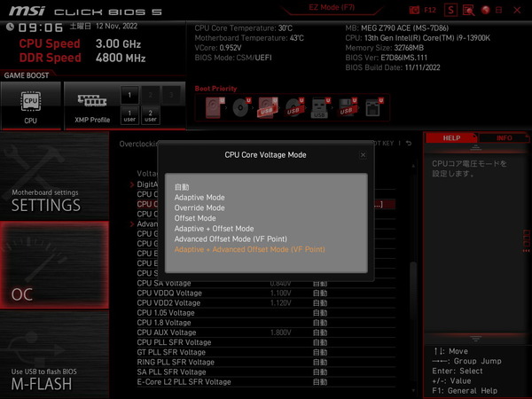The width and height of the screenshot is (532, 399).
Task: Click the network boot priority icon
Action: pos(373,108)
